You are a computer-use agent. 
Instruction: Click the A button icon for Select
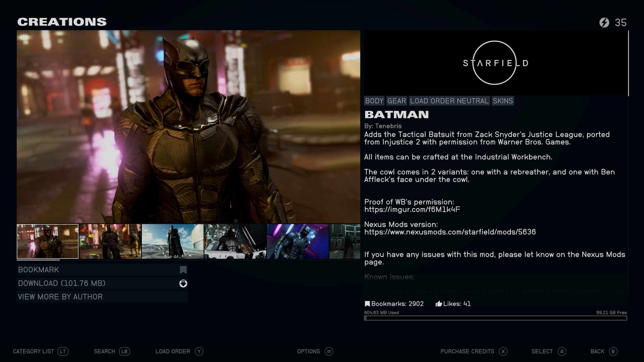[x=562, y=351]
